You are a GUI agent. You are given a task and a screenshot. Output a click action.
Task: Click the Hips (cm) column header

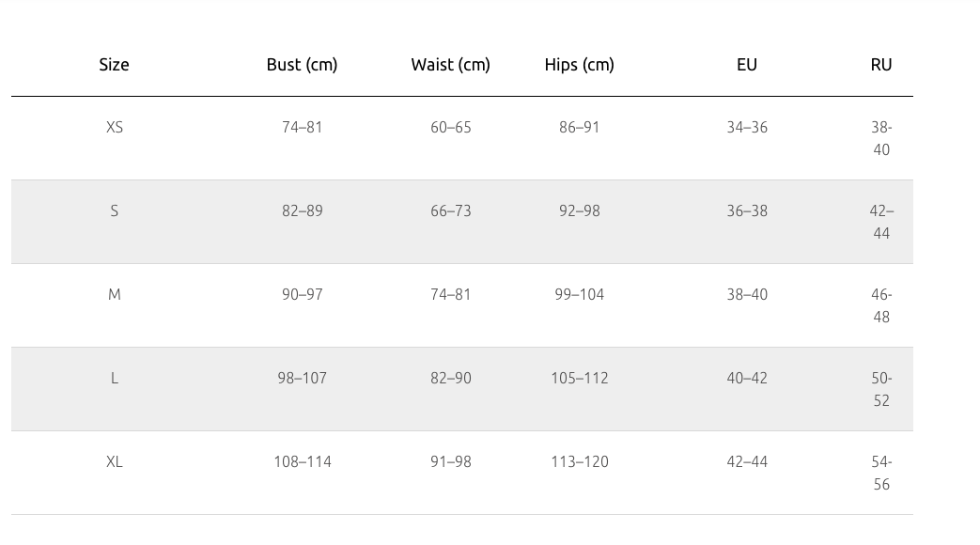(580, 65)
